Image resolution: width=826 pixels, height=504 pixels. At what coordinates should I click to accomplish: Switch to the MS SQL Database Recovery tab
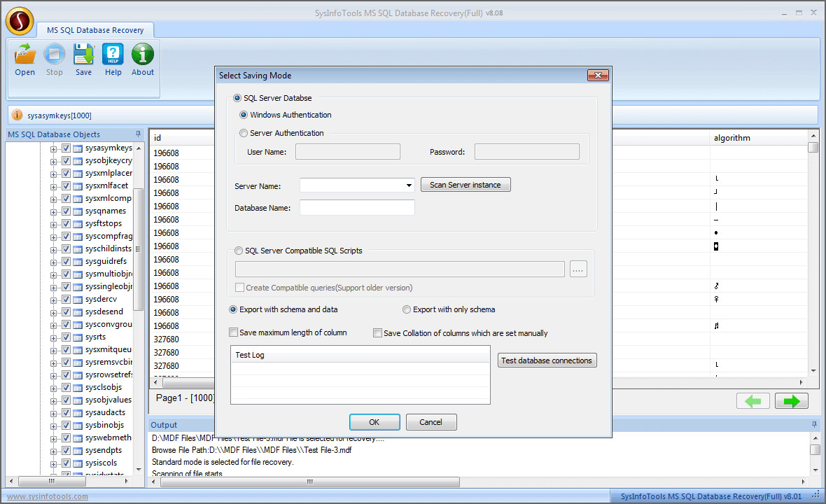tap(95, 30)
